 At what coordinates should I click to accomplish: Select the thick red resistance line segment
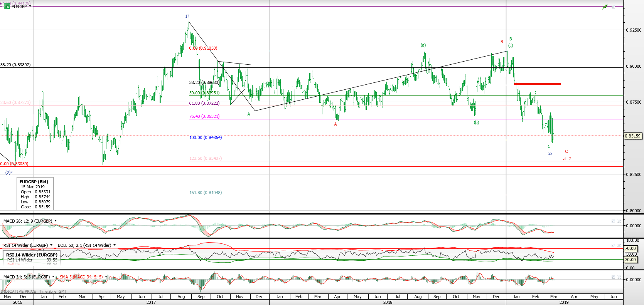538,84
